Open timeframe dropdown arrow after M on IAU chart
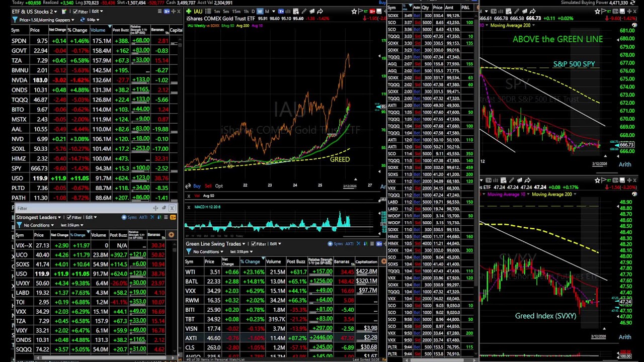Image resolution: width=644 pixels, height=362 pixels. (274, 12)
